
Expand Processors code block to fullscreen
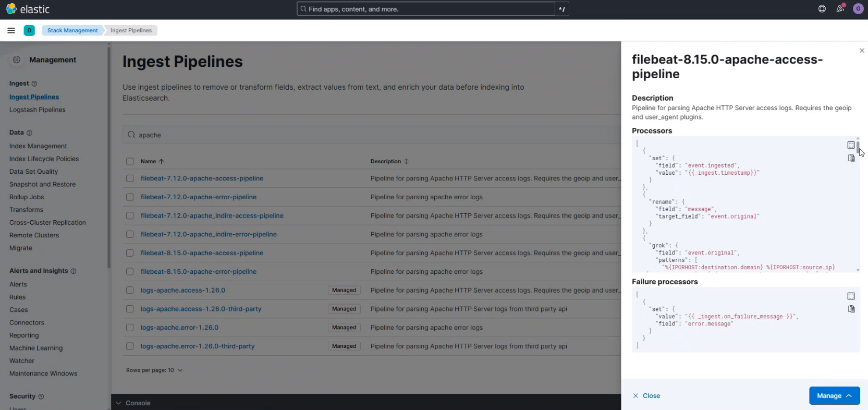[851, 145]
